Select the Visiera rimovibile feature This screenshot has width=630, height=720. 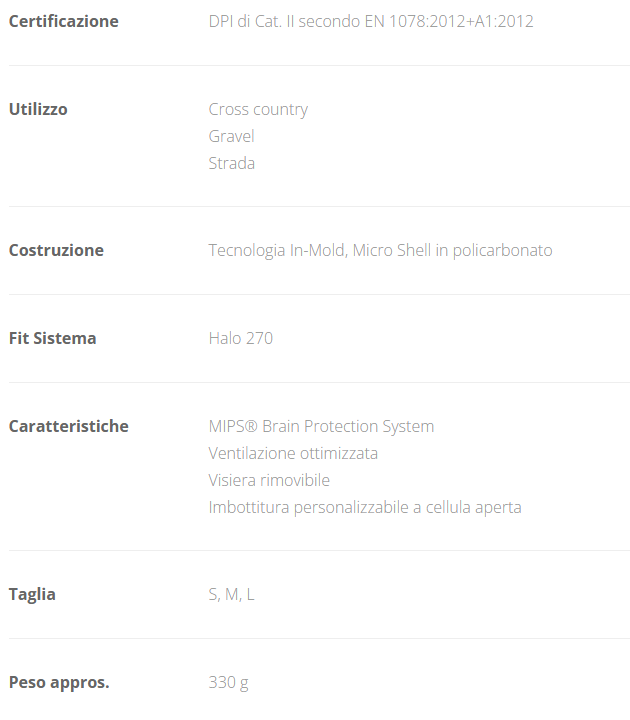[269, 480]
